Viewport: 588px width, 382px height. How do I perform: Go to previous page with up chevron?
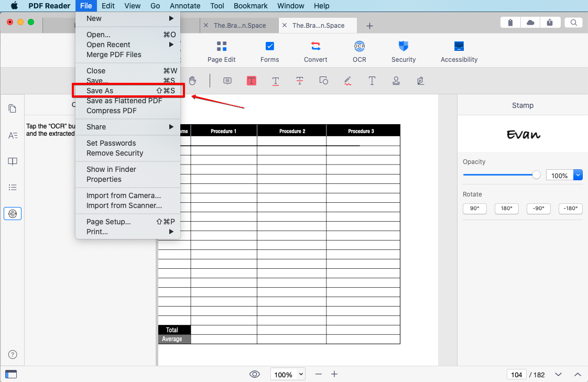point(578,375)
